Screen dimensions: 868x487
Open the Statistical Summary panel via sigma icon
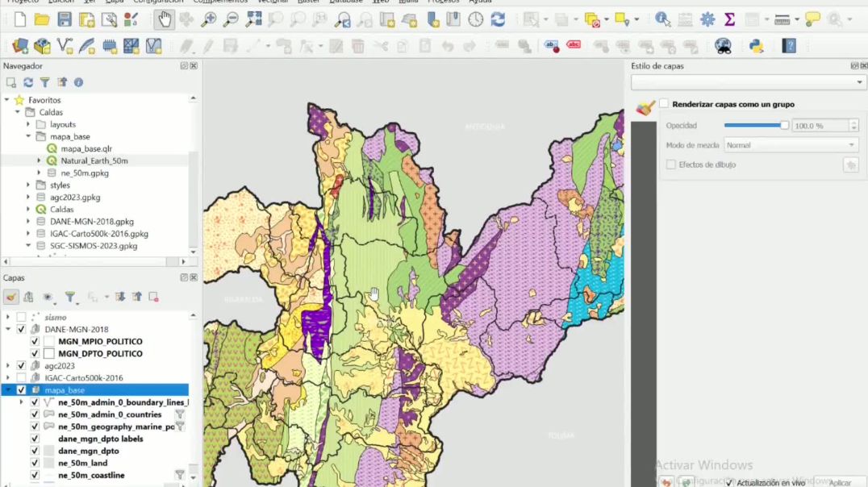[728, 19]
